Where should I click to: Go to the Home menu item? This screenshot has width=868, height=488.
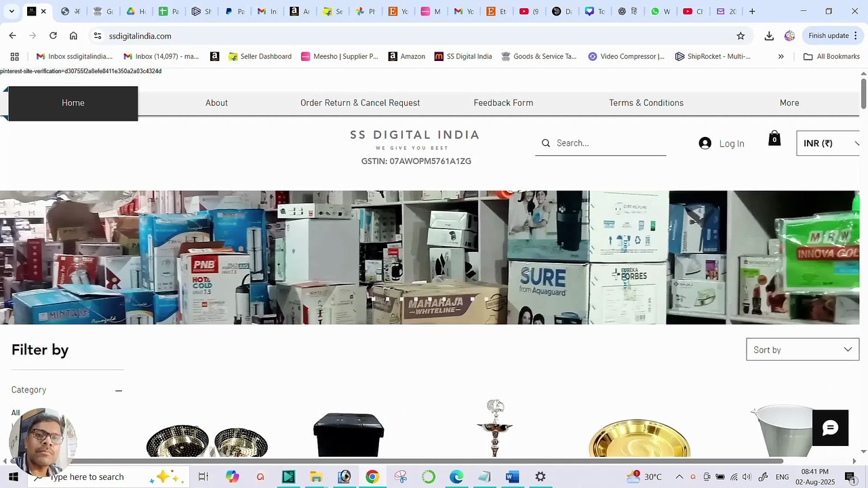[x=73, y=103]
